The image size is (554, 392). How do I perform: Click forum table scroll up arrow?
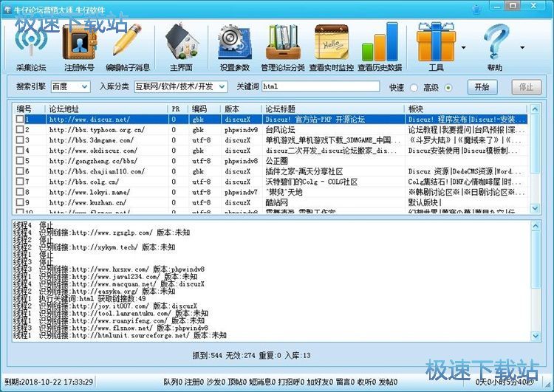[x=535, y=109]
